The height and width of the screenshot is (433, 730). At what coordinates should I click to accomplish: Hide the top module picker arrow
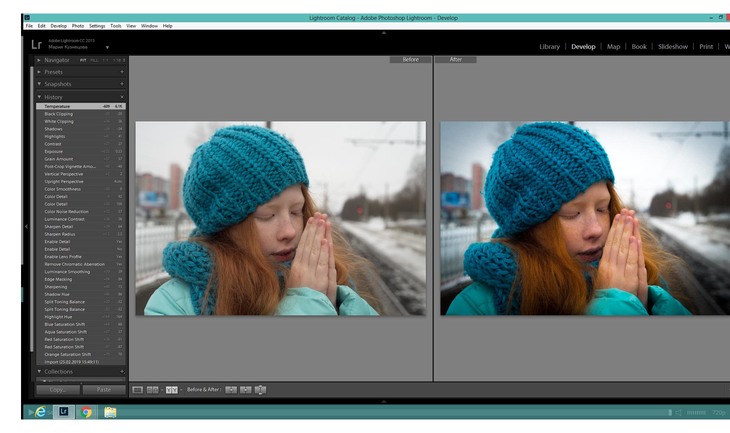click(x=384, y=33)
